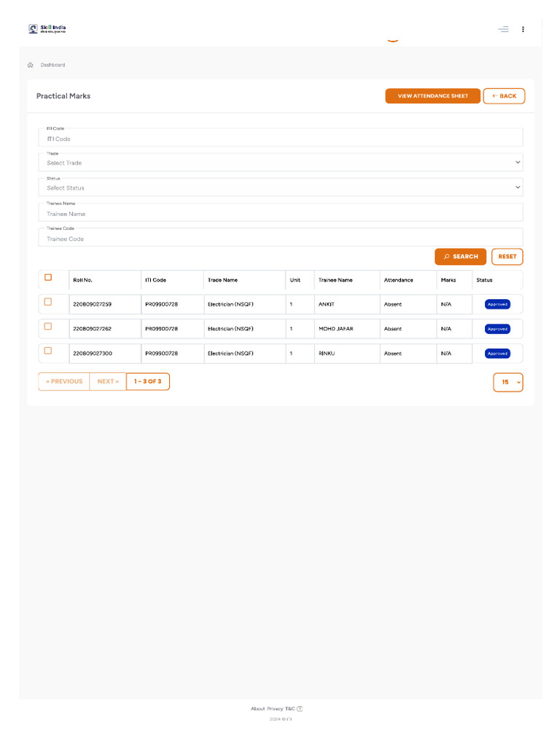The width and height of the screenshot is (560, 747).
Task: Focus the ITI Code input field
Action: [x=281, y=138]
